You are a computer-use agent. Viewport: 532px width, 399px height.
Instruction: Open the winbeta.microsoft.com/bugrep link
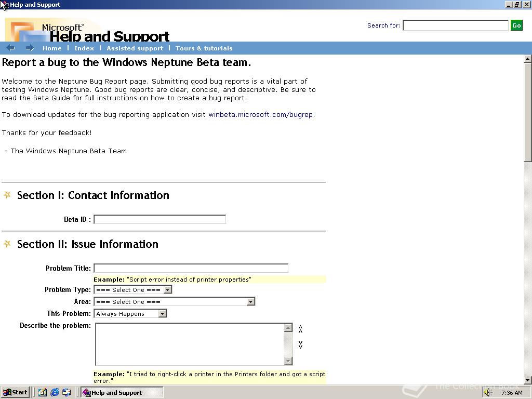pyautogui.click(x=261, y=115)
